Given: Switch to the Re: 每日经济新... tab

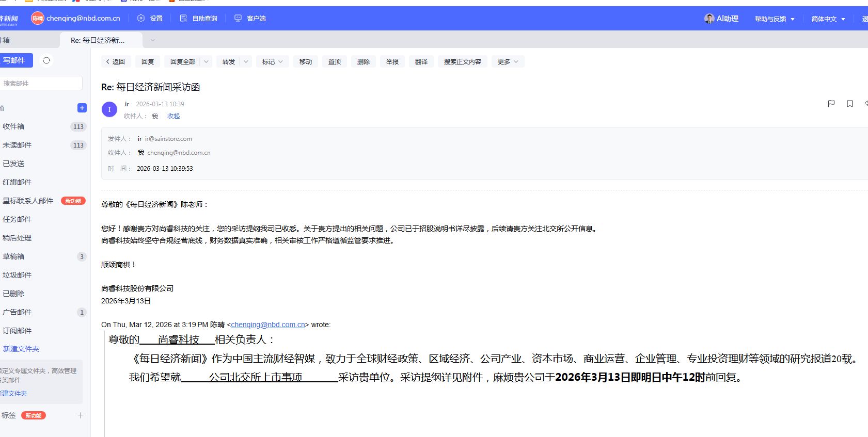Looking at the screenshot, I should (98, 40).
